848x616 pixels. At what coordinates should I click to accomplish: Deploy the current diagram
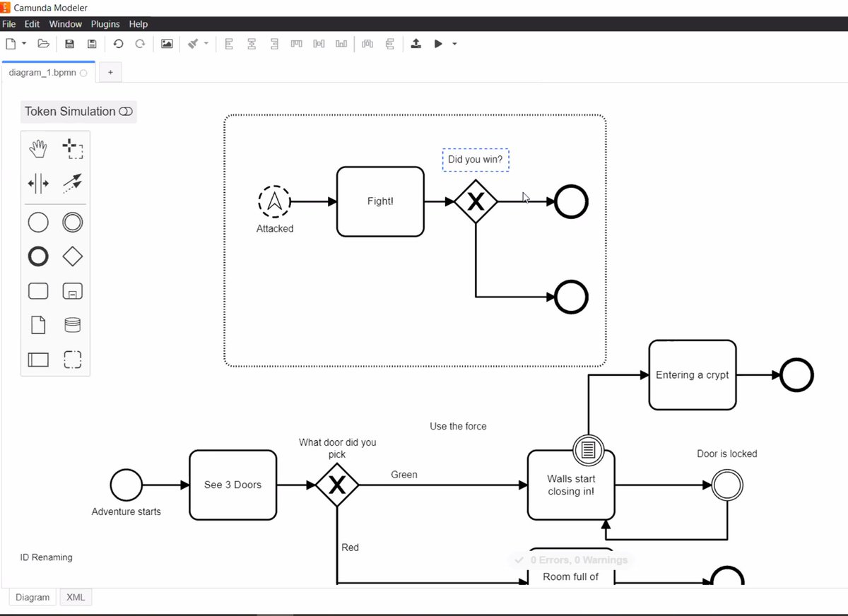(x=416, y=43)
